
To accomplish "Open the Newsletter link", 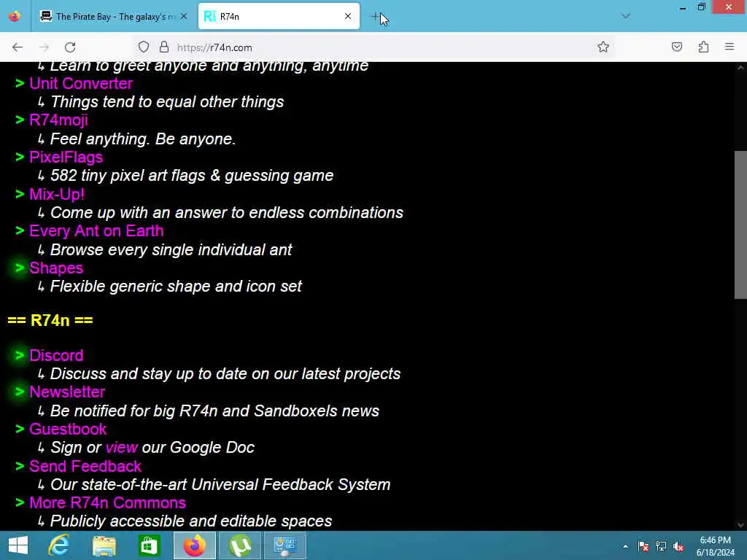I will [x=67, y=392].
